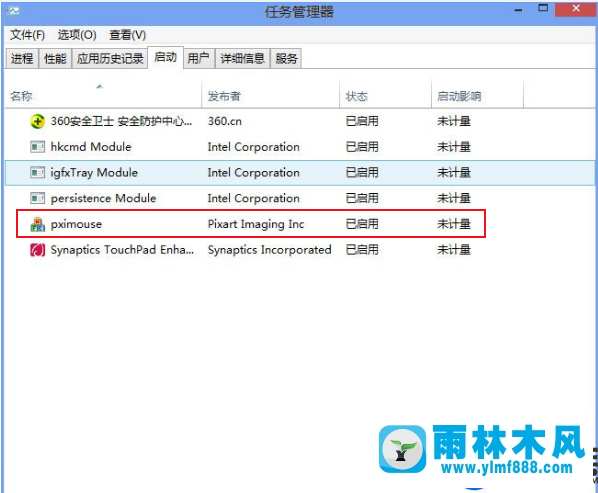Click 未计量 impact in the pximouse row

point(454,224)
